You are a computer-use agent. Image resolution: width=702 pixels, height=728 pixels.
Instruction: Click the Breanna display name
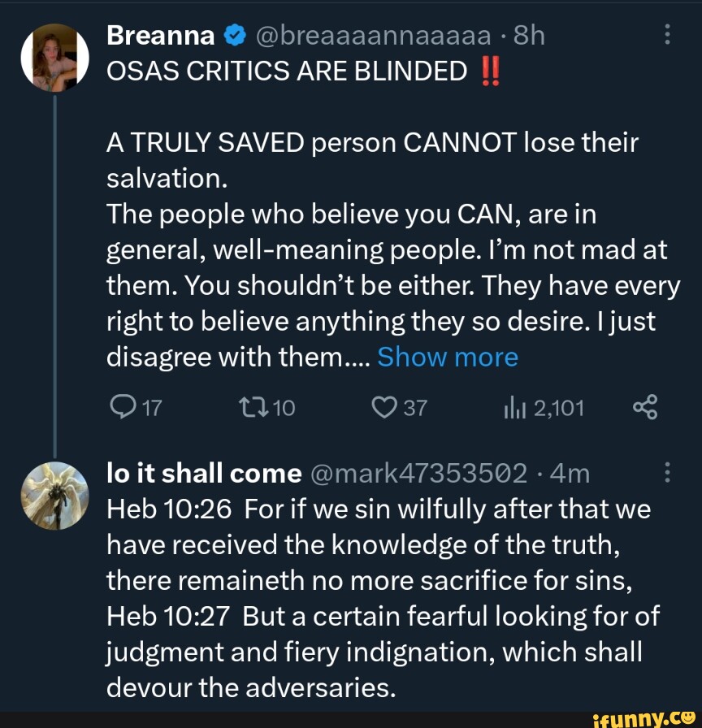[160, 36]
